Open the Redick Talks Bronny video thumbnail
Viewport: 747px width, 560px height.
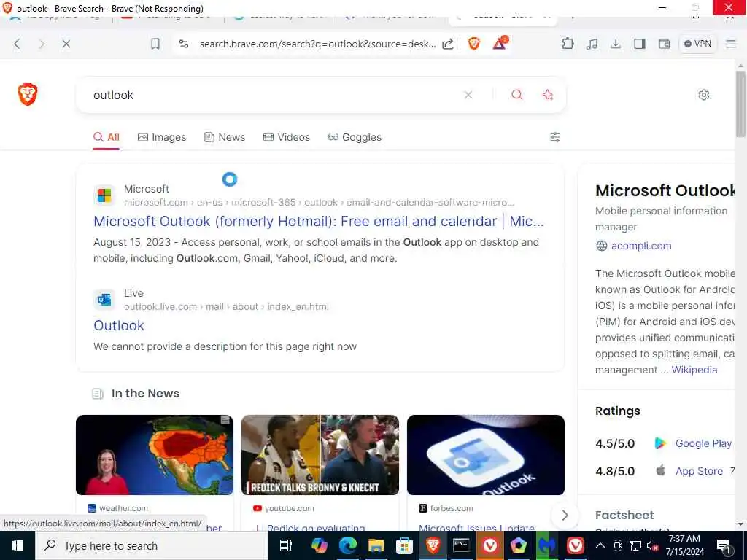click(320, 455)
